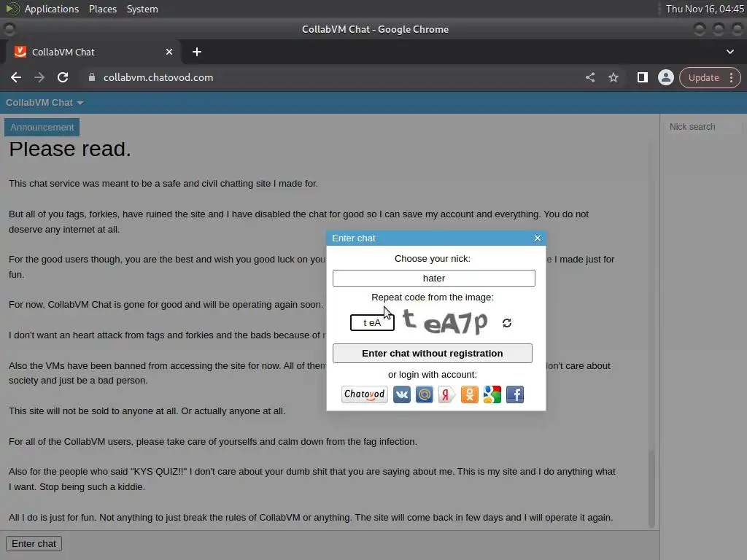Log in with the Mail.ru @ icon
The height and width of the screenshot is (560, 747).
(424, 394)
